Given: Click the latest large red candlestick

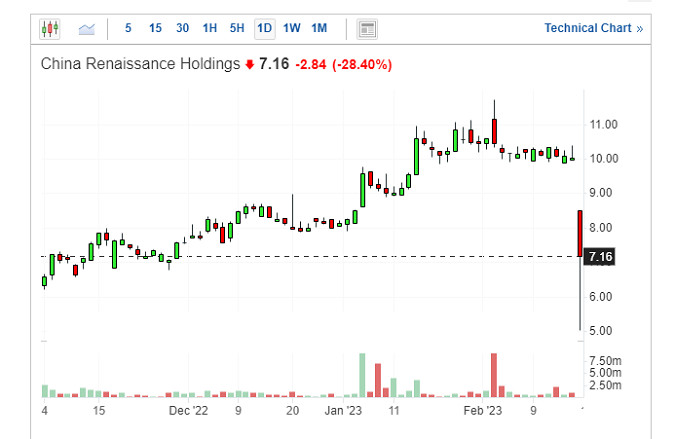Looking at the screenshot, I should [580, 234].
